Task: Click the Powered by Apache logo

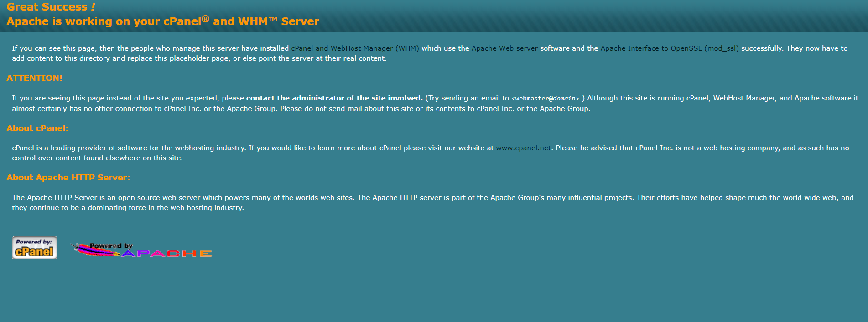Action: [x=141, y=250]
